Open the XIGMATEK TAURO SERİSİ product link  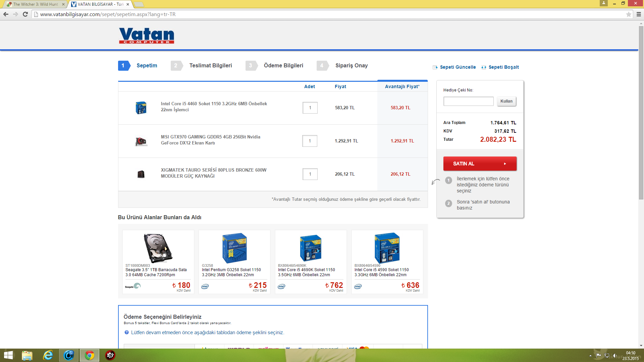click(x=214, y=173)
